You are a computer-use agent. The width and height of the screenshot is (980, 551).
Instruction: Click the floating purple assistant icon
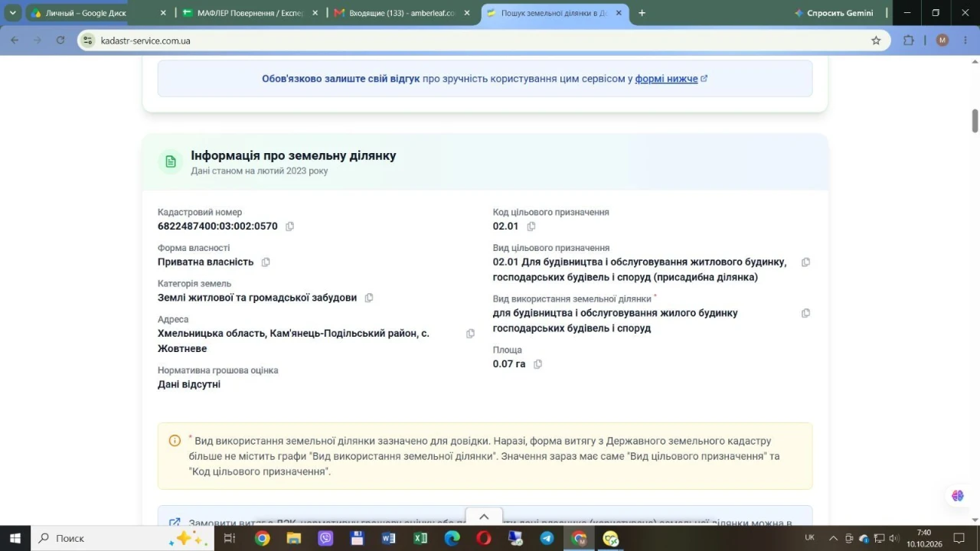click(957, 496)
